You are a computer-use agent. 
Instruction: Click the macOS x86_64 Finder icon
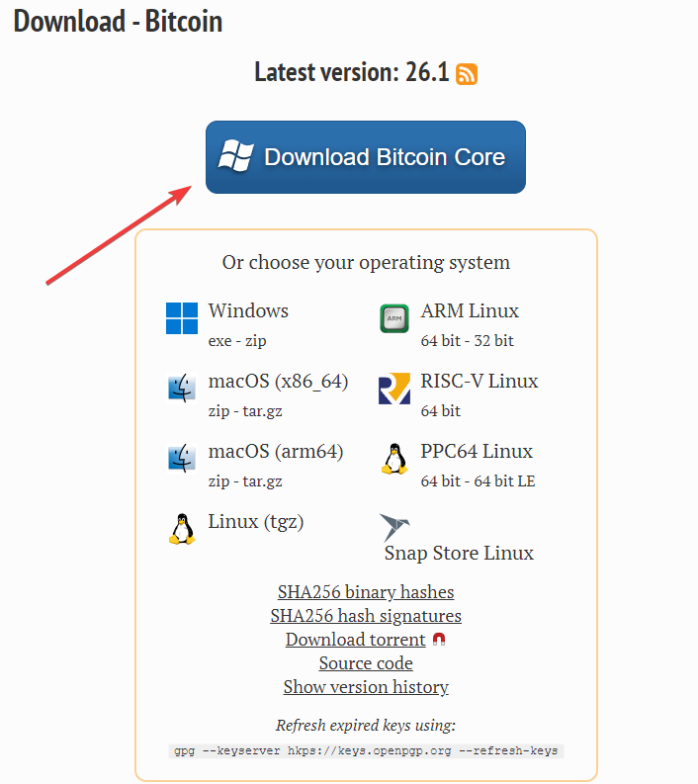[x=182, y=388]
